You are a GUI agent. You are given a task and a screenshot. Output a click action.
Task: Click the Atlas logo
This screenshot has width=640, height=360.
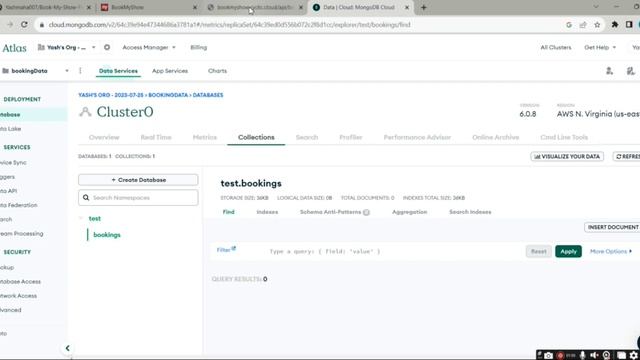pos(14,48)
